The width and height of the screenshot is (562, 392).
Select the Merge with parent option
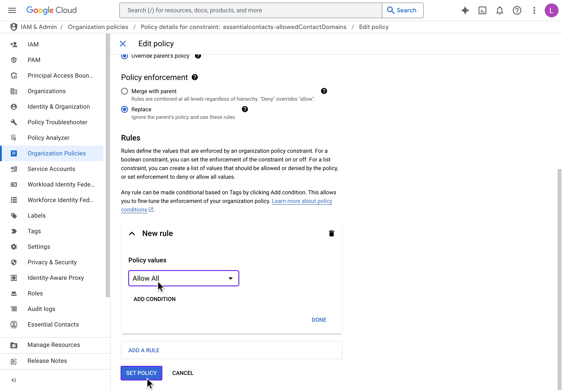[x=124, y=91]
